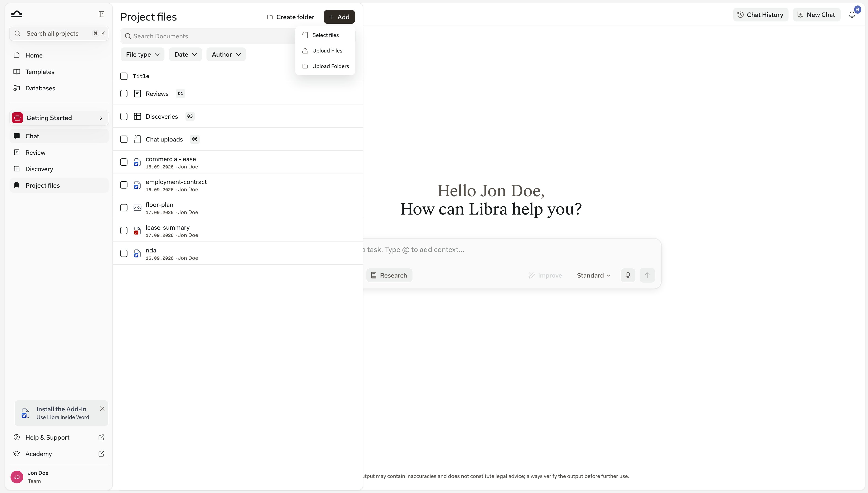
Task: Open the File type filter dropdown
Action: point(142,55)
